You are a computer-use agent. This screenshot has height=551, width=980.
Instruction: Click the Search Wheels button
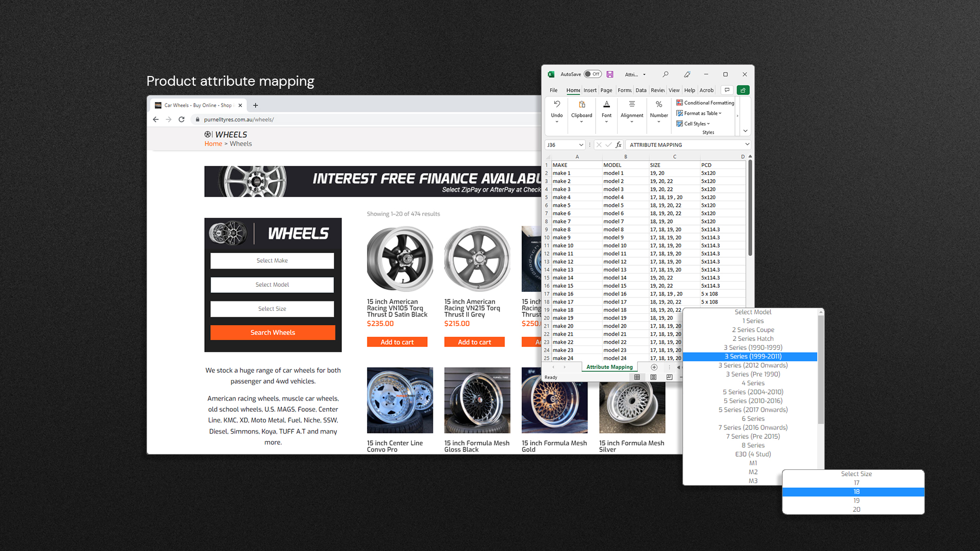pyautogui.click(x=273, y=333)
